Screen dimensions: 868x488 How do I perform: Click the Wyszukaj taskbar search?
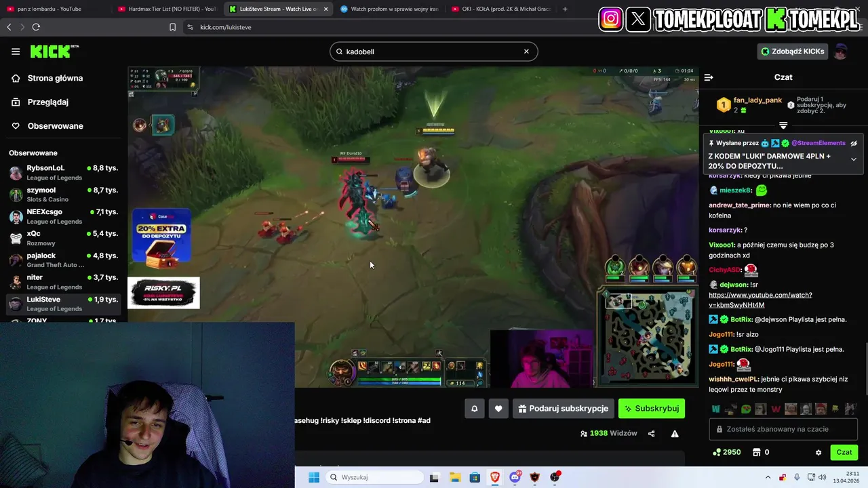pyautogui.click(x=374, y=477)
